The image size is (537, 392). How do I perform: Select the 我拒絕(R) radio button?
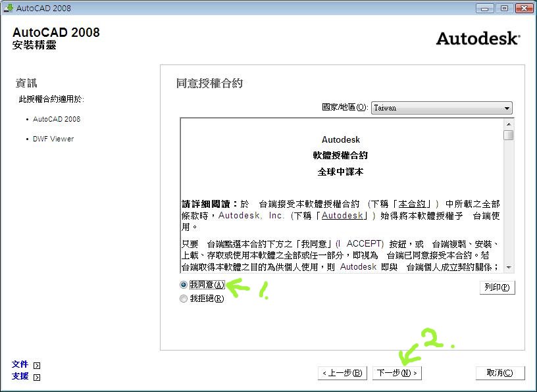click(x=184, y=299)
